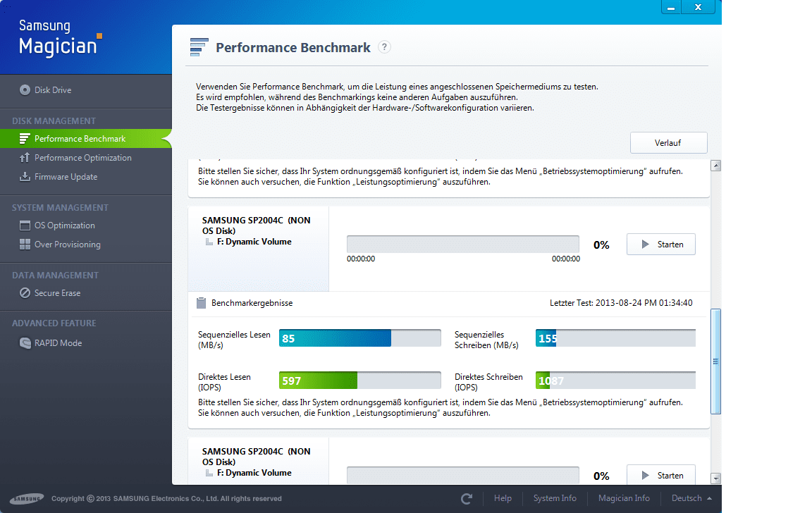Click the scrollbar down arrow

tap(715, 478)
